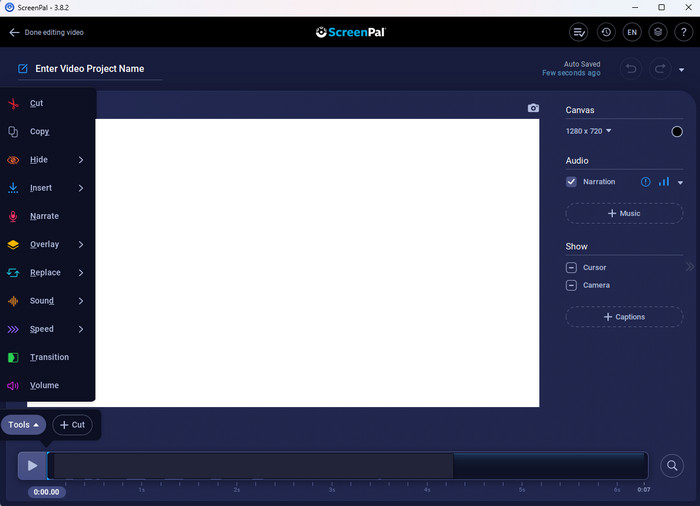Open the history clock icon
Screen dimensions: 700x506
606,32
